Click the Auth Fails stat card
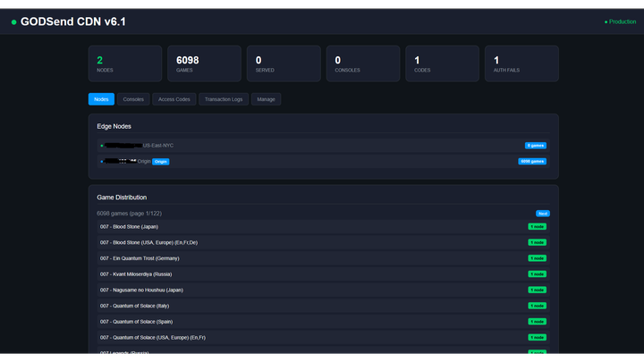 click(521, 63)
